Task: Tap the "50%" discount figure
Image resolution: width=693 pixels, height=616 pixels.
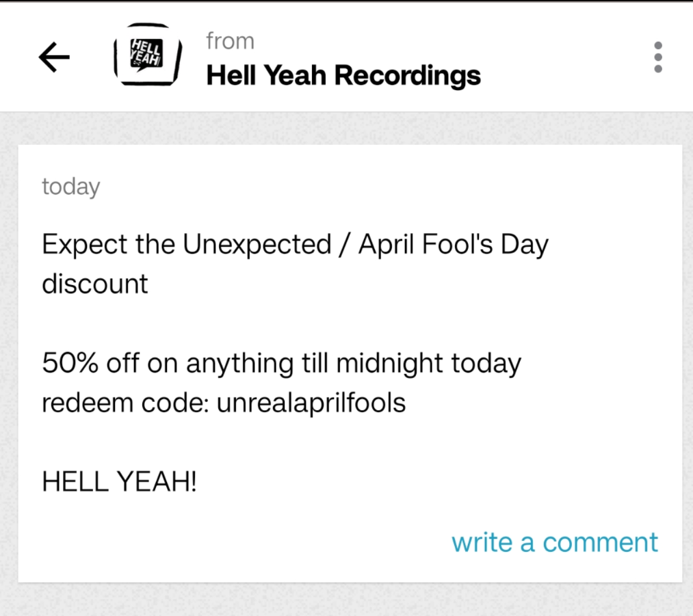Action: 68,362
